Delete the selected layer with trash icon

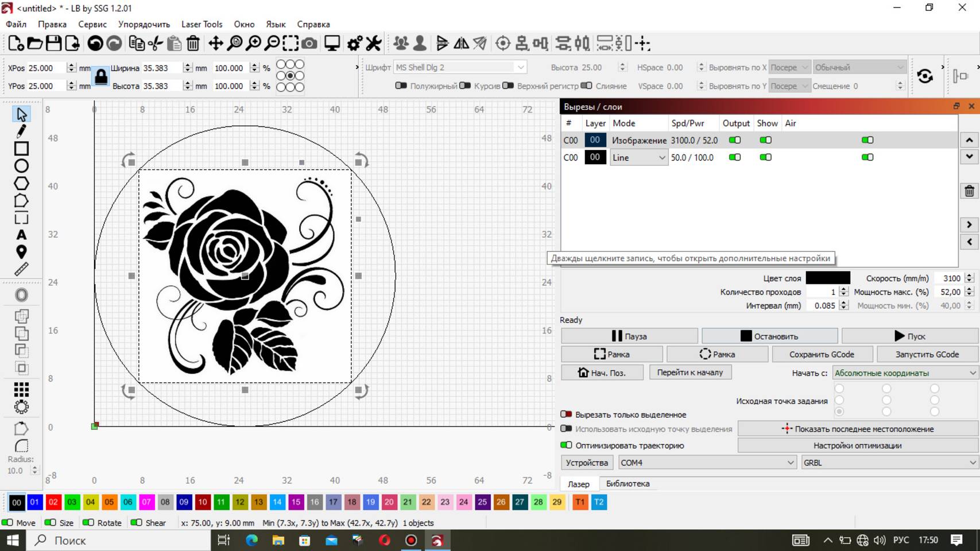click(x=969, y=191)
